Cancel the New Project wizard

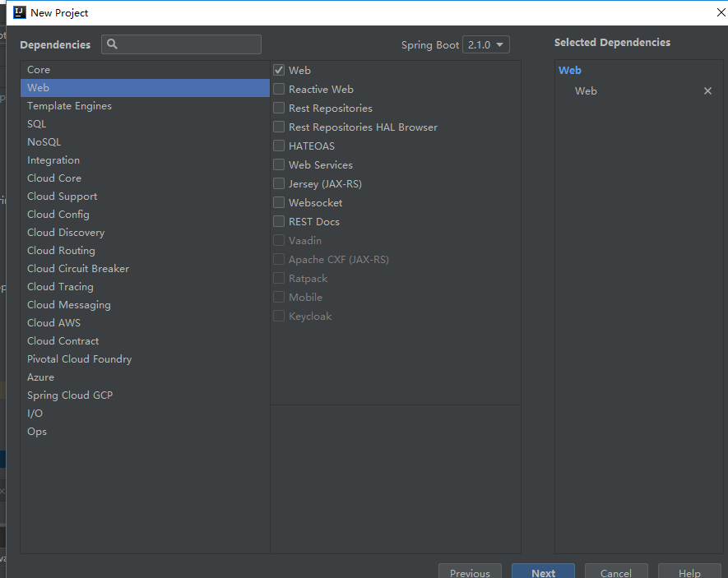coord(616,572)
